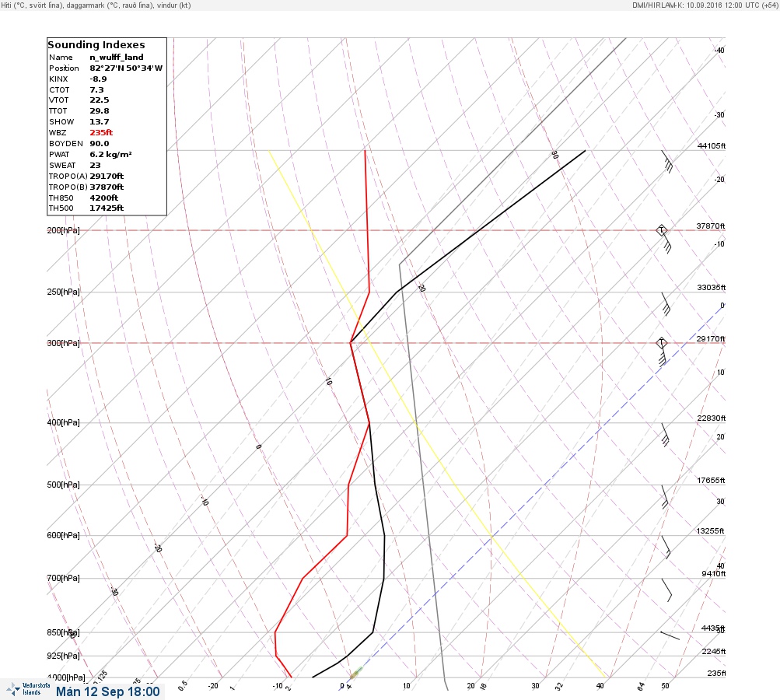Screen dimensions: 780x700
Task: Click the 400[hPa] pressure axis label
Action: 63,422
